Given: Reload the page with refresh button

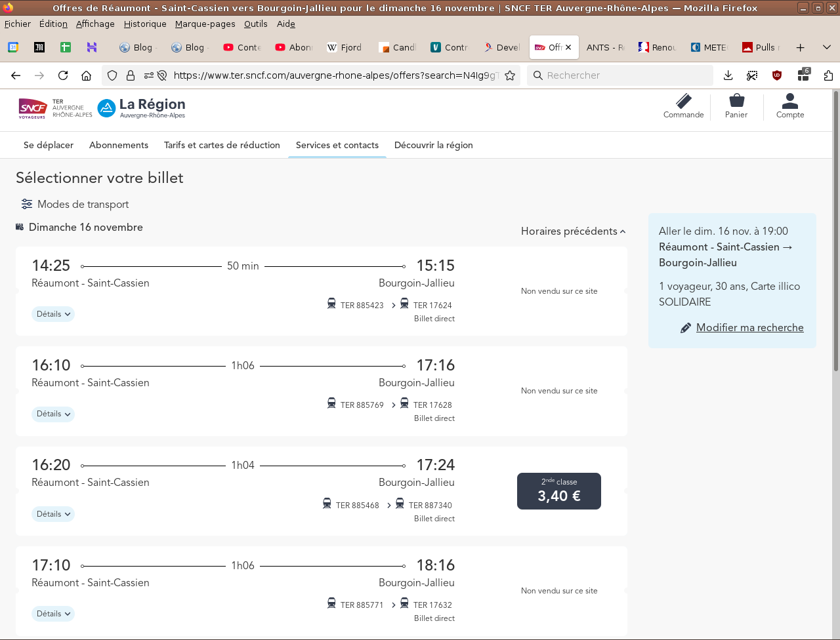Looking at the screenshot, I should (x=63, y=75).
